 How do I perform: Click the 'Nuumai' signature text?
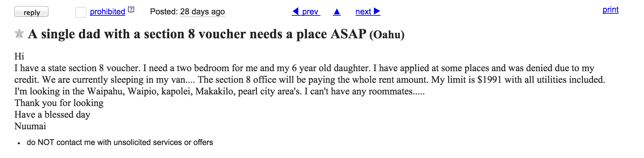[30, 126]
